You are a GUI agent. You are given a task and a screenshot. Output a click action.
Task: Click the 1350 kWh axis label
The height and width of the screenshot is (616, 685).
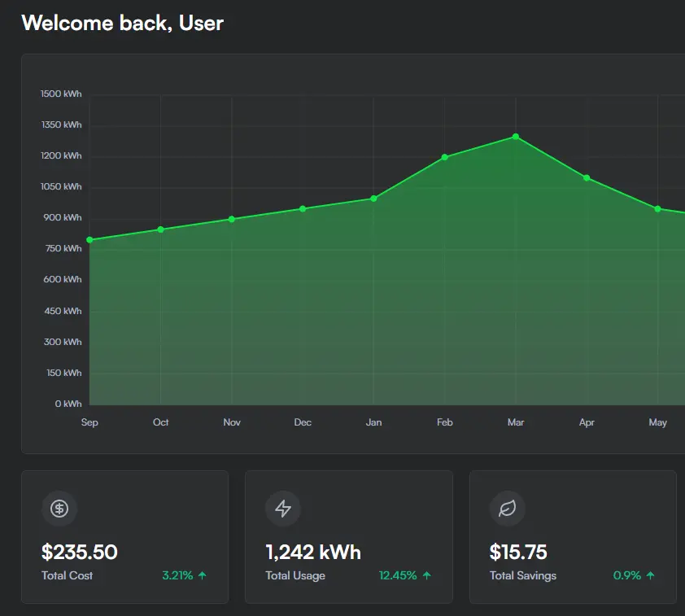[x=62, y=125]
